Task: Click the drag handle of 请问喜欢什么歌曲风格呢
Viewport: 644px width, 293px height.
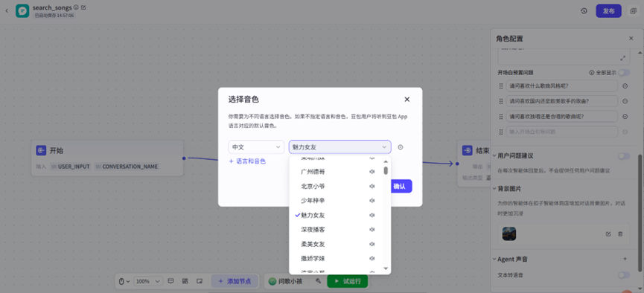Action: (500, 86)
